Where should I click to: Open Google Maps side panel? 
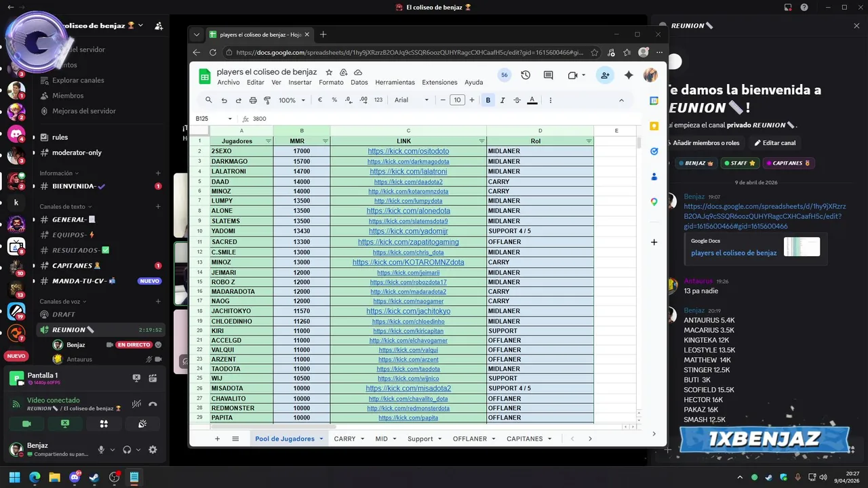(654, 202)
